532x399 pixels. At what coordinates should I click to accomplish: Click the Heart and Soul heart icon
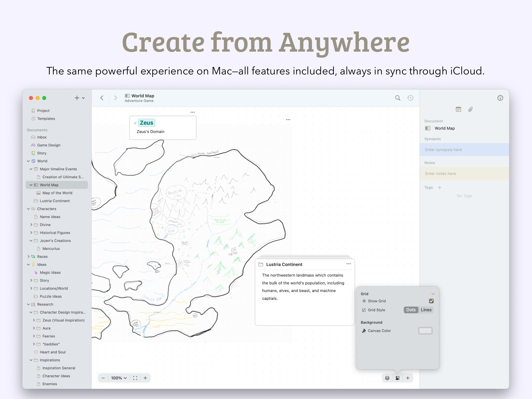[x=36, y=352]
